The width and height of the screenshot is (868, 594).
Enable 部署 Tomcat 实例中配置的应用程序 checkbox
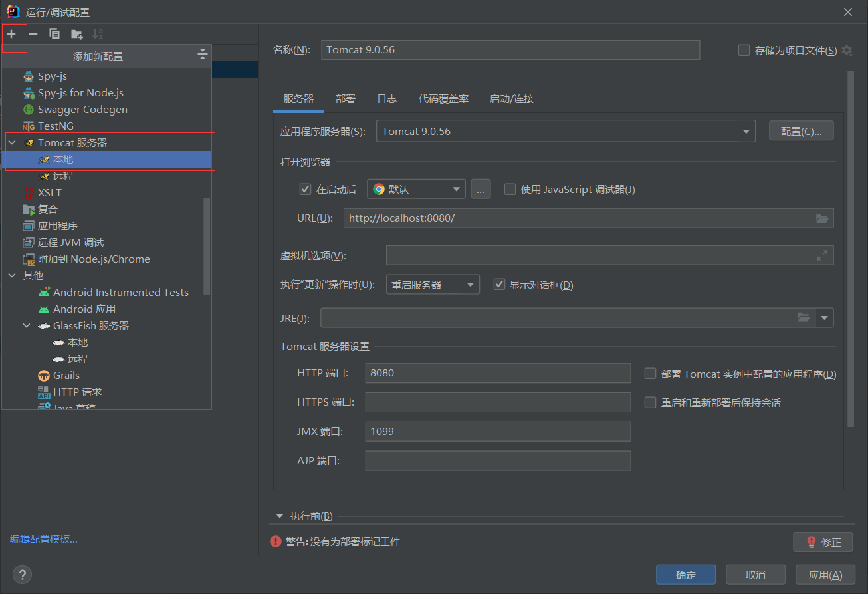pyautogui.click(x=650, y=374)
